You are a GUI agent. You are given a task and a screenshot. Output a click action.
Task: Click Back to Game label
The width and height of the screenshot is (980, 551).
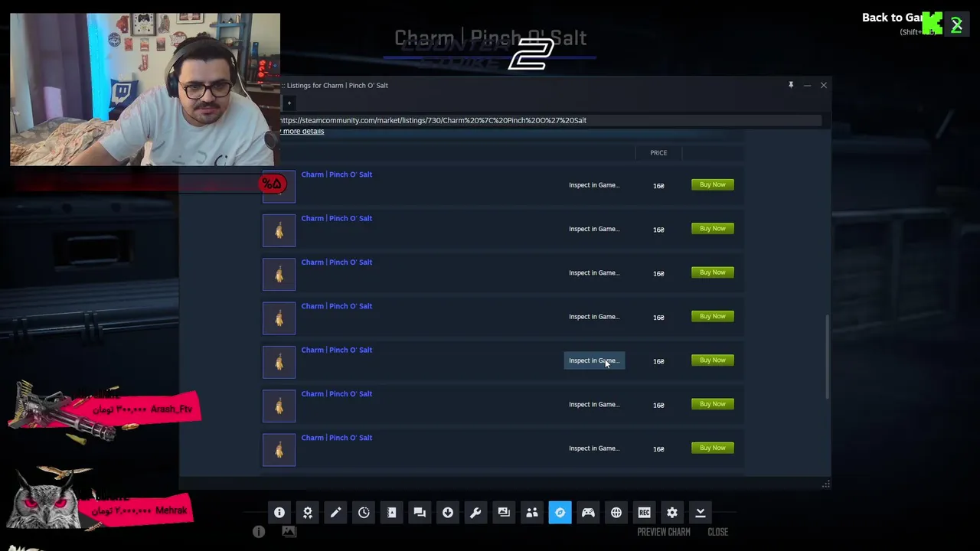coord(892,18)
